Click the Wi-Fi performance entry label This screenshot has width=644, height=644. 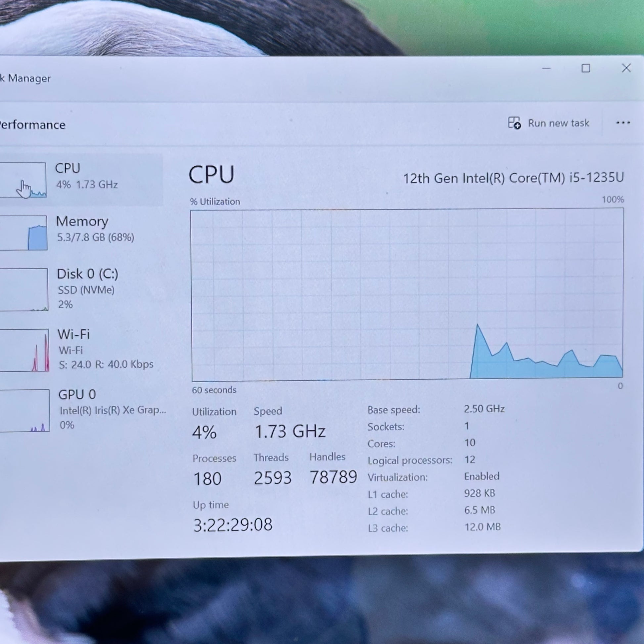[74, 334]
